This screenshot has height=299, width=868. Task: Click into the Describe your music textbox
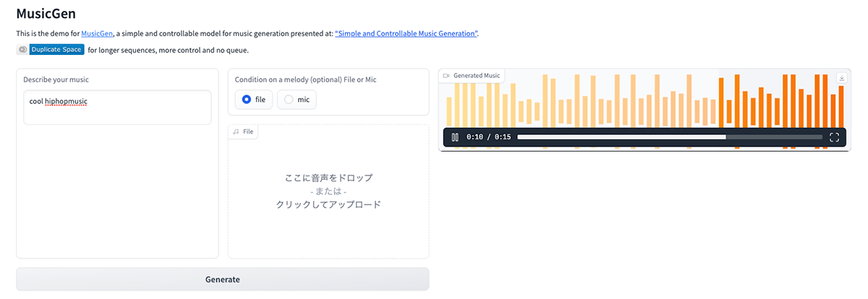tap(117, 107)
